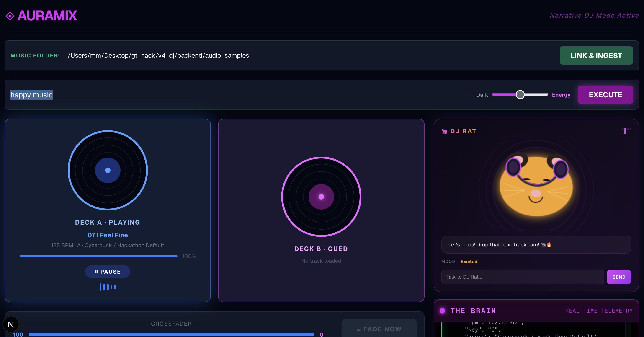Click the Dark to Energy slider thumb

pyautogui.click(x=520, y=95)
